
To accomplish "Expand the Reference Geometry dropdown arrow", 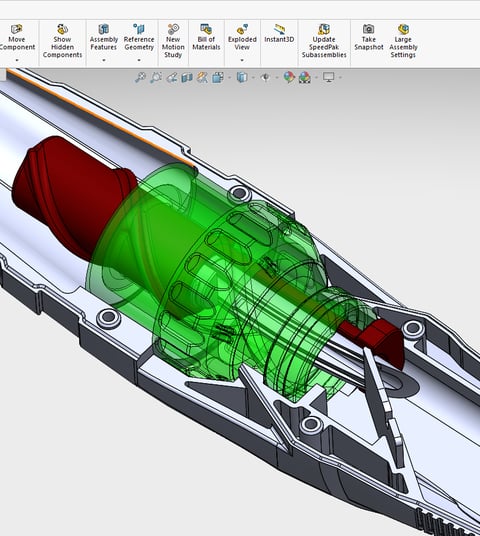I will point(139,60).
